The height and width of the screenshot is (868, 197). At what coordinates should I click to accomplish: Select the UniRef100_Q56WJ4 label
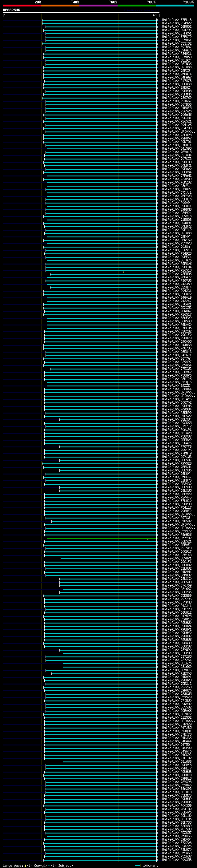point(177,74)
